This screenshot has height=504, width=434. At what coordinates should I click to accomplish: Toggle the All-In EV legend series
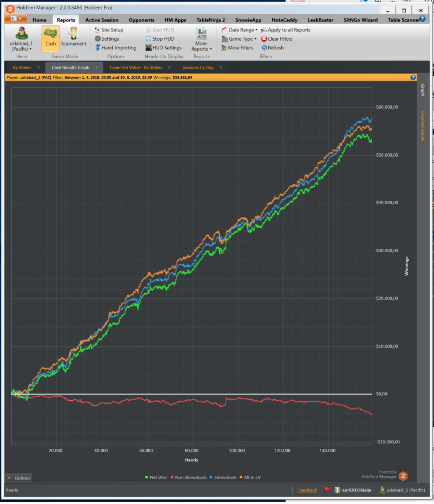point(250,477)
